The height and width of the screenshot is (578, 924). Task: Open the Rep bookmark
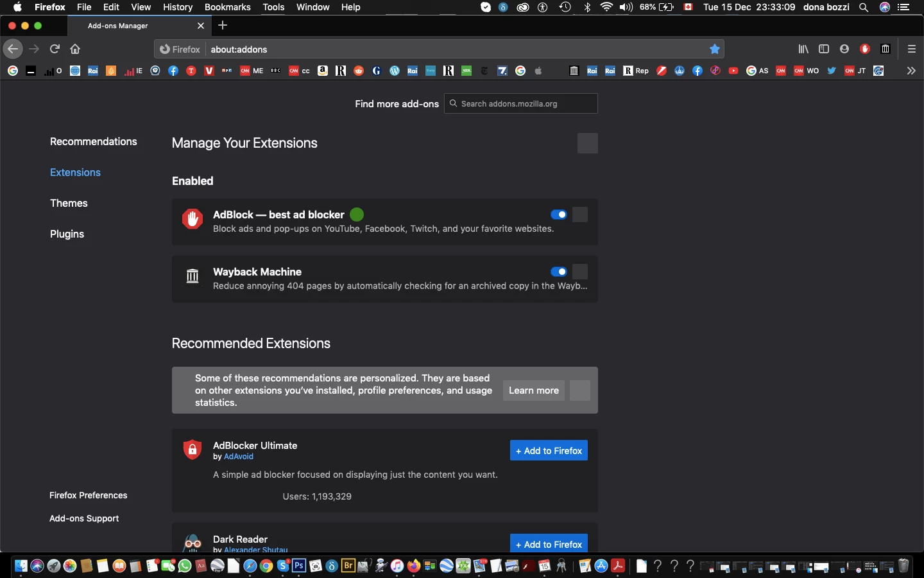636,71
